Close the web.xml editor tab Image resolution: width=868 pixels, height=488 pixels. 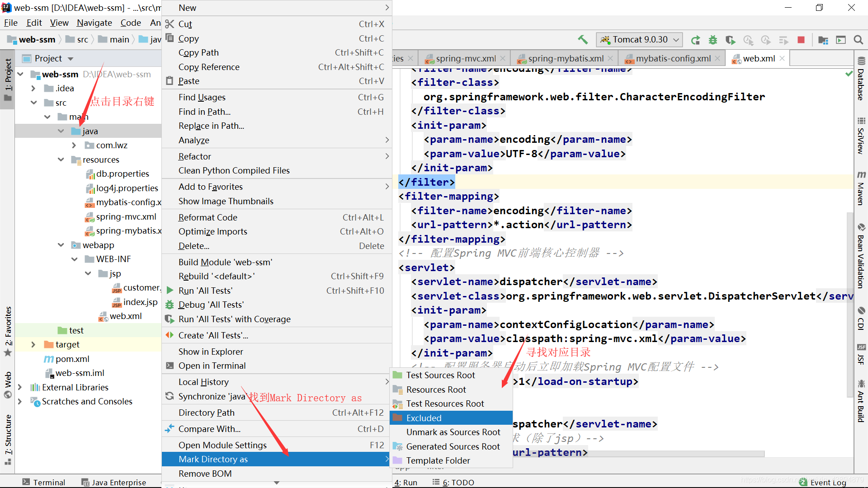(782, 58)
